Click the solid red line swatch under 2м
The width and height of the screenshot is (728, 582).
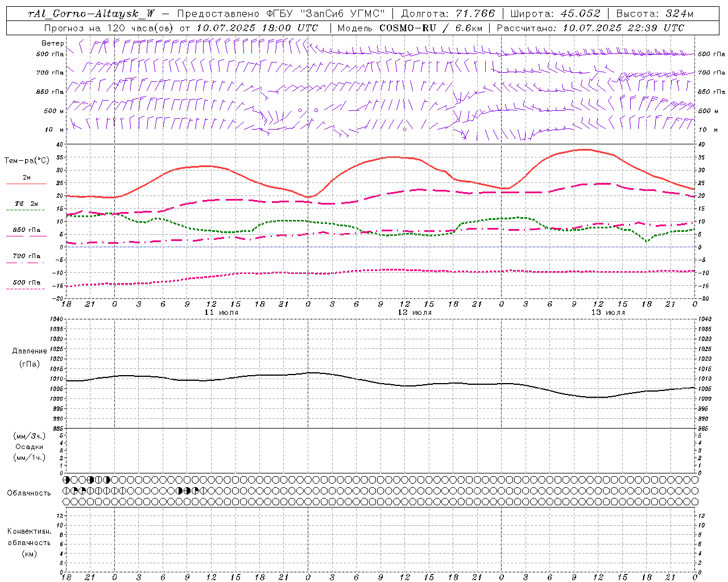click(26, 184)
